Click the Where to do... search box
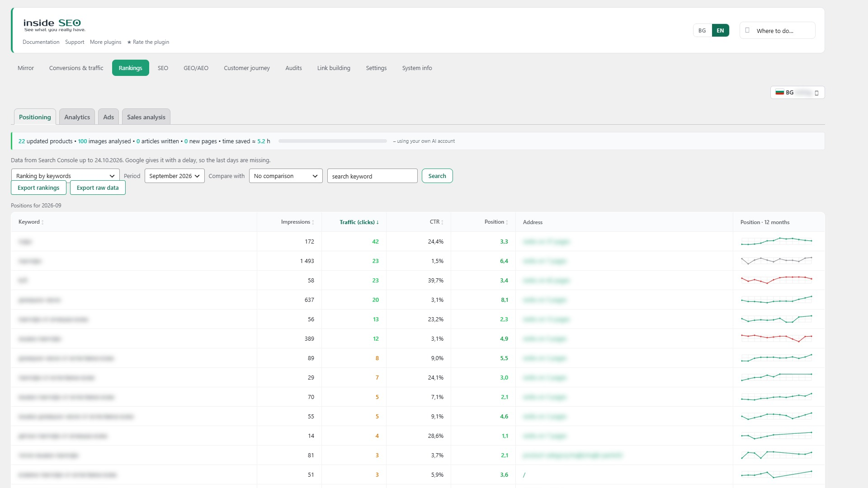This screenshot has width=868, height=488. [778, 31]
